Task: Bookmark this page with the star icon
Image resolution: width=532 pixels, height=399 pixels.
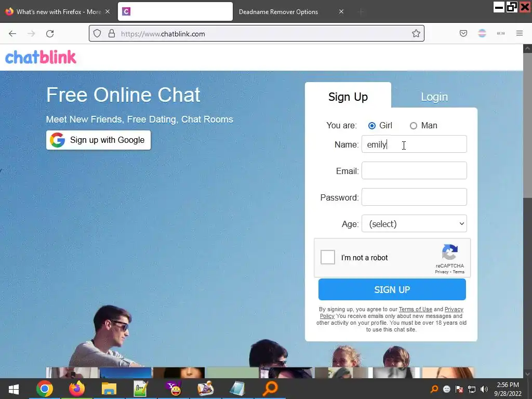Action: coord(416,34)
